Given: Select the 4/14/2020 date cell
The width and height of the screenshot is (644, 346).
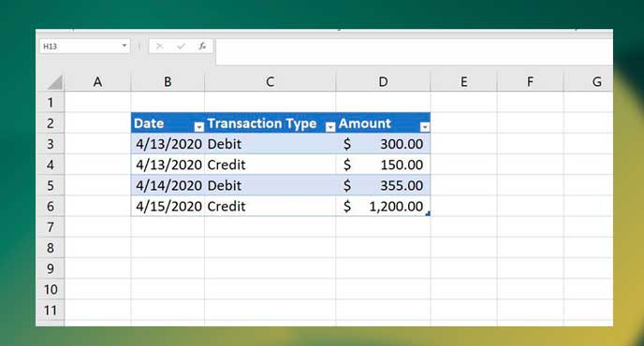Looking at the screenshot, I should pyautogui.click(x=168, y=185).
